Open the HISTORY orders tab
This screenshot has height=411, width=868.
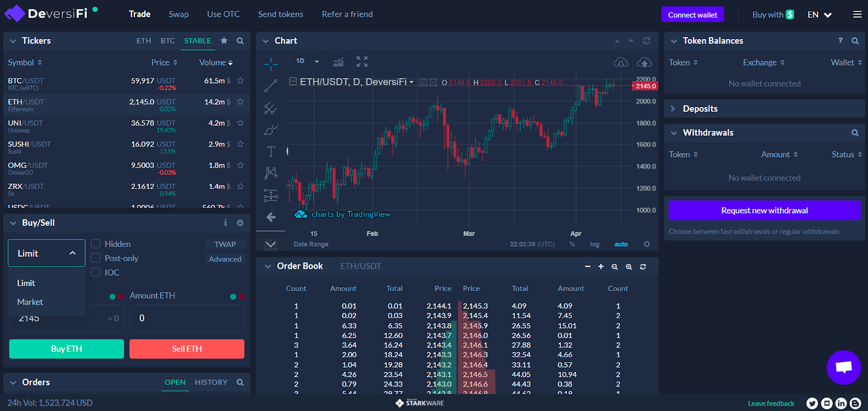tap(211, 382)
